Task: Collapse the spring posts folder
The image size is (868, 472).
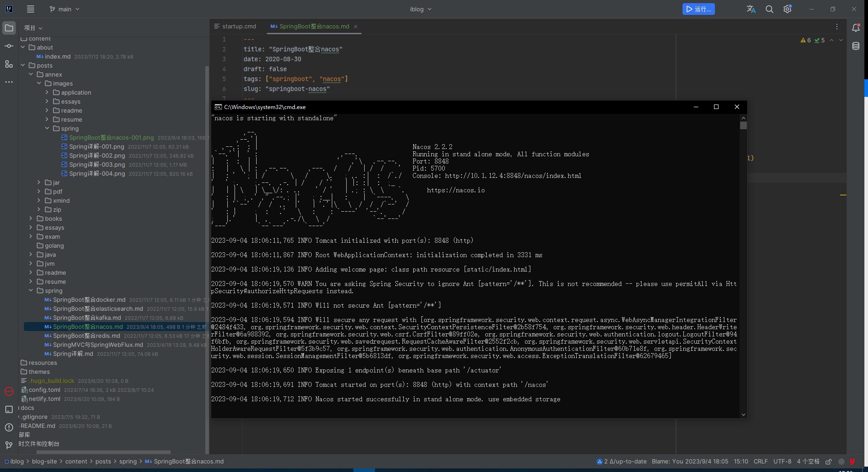Action: (31, 290)
